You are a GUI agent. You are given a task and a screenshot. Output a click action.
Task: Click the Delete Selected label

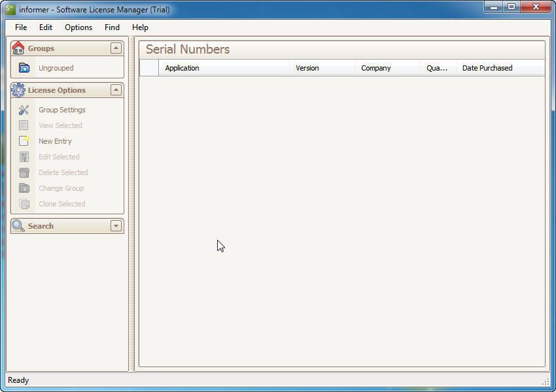click(63, 172)
